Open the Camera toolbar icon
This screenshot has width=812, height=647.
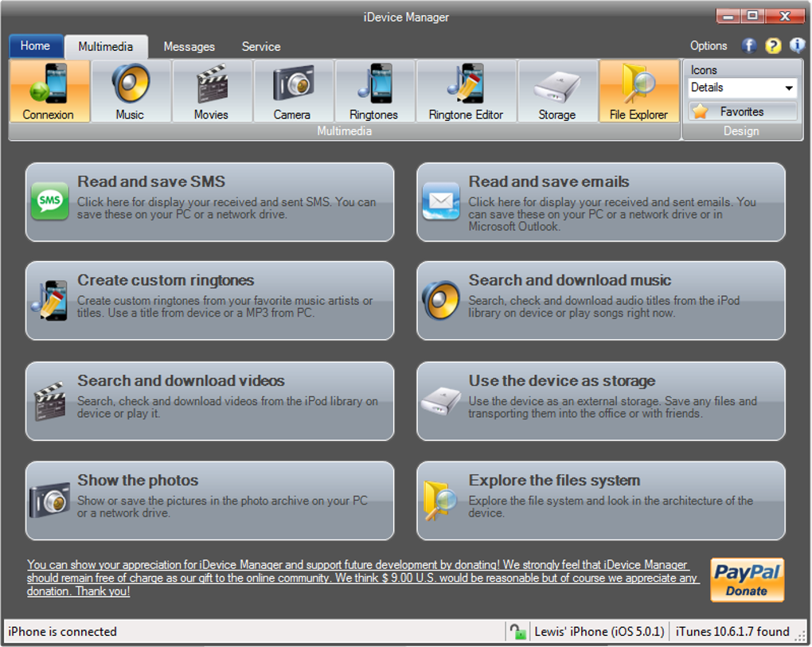(293, 91)
